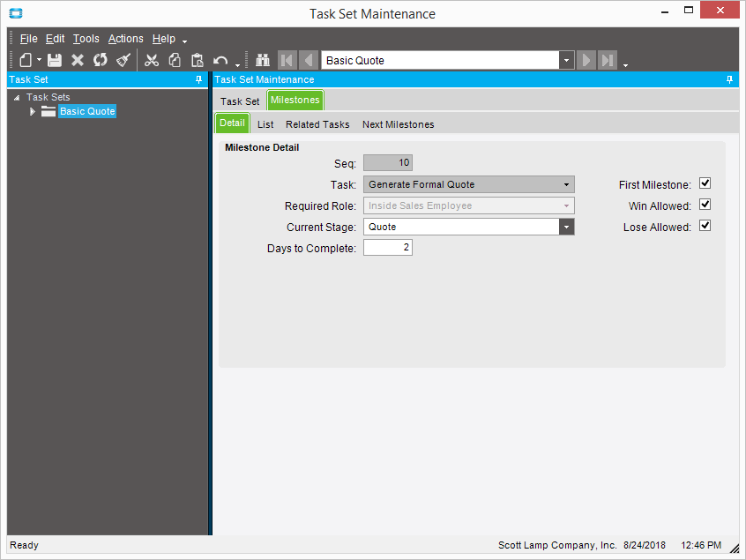Click the New document icon

[x=26, y=60]
